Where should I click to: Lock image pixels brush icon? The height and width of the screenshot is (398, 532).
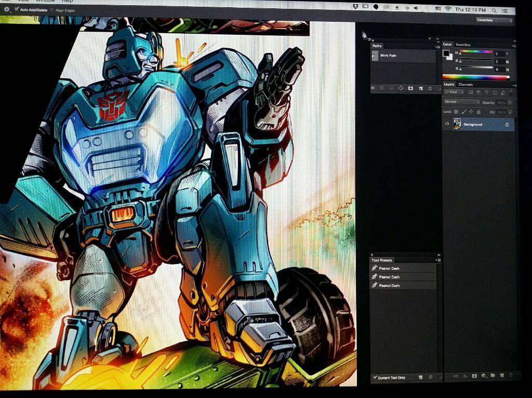(x=463, y=112)
